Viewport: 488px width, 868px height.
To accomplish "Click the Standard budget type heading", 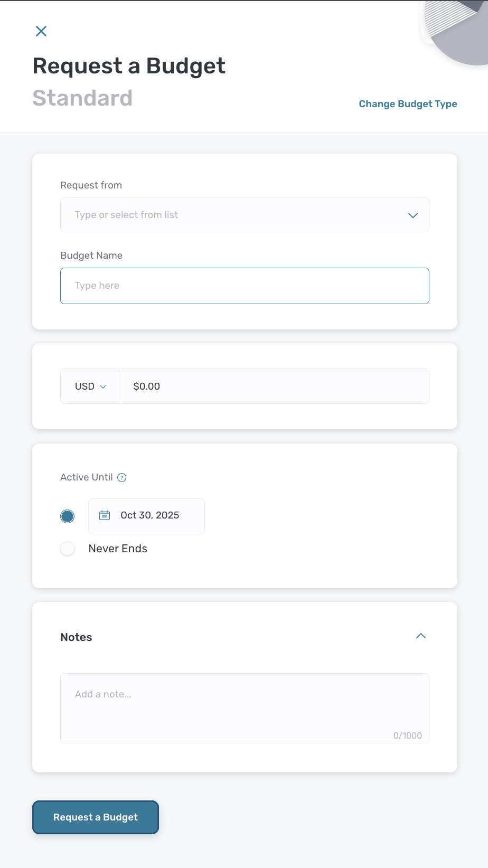I will (x=82, y=98).
